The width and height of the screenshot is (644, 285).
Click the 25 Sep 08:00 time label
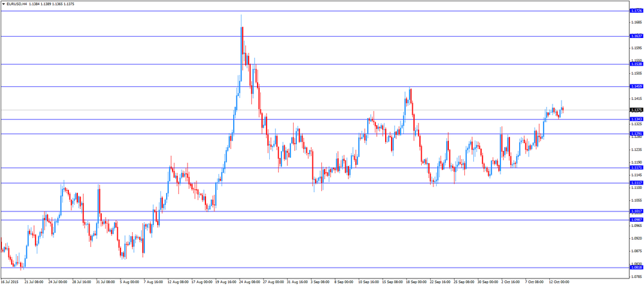pos(463,282)
